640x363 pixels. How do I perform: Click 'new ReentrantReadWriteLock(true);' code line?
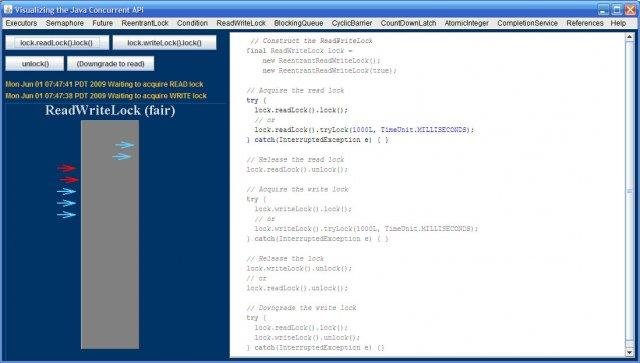coord(329,71)
